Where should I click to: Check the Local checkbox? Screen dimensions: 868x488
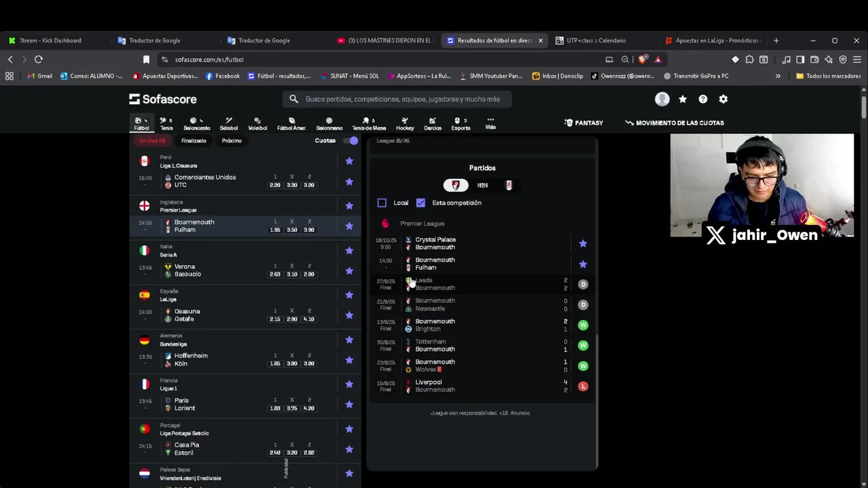[382, 203]
